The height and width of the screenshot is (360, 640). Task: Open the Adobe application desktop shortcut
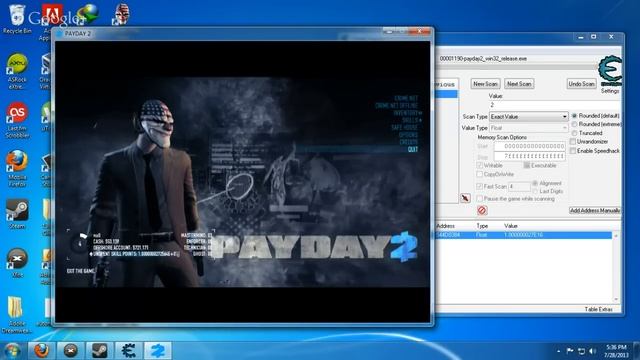coord(52,21)
